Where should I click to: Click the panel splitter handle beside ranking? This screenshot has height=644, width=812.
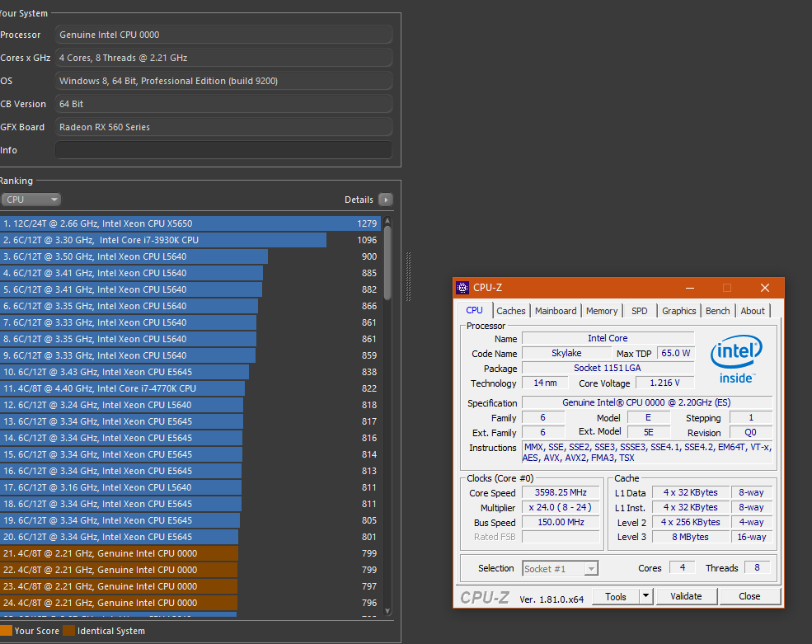click(409, 276)
